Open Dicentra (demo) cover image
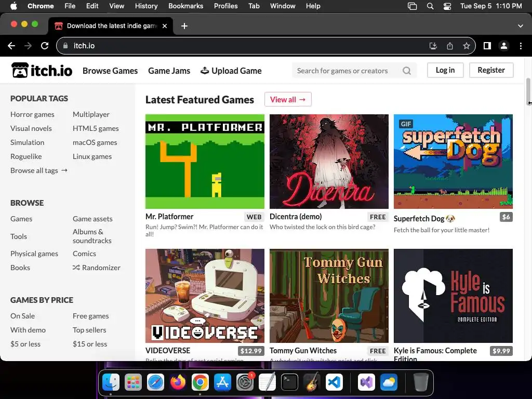The image size is (532, 399). pos(329,161)
